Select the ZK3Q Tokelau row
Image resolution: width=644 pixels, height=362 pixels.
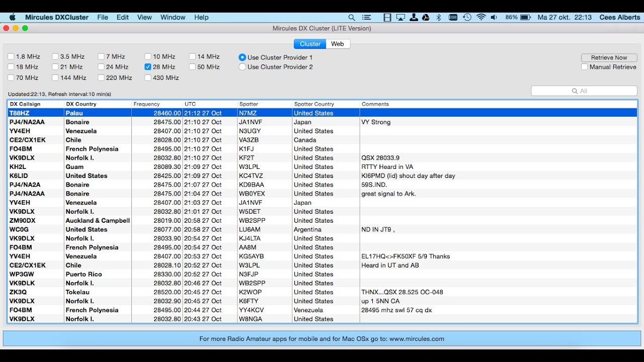coord(322,292)
